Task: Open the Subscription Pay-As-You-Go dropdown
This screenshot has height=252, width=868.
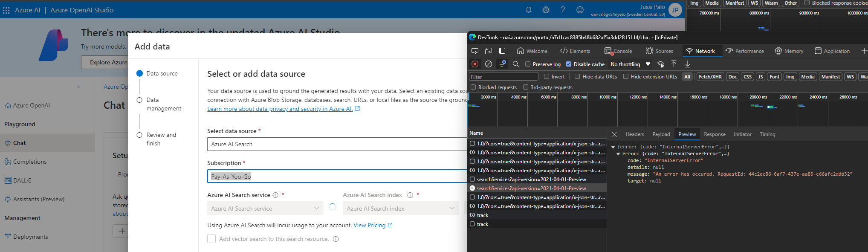Action: [337, 176]
